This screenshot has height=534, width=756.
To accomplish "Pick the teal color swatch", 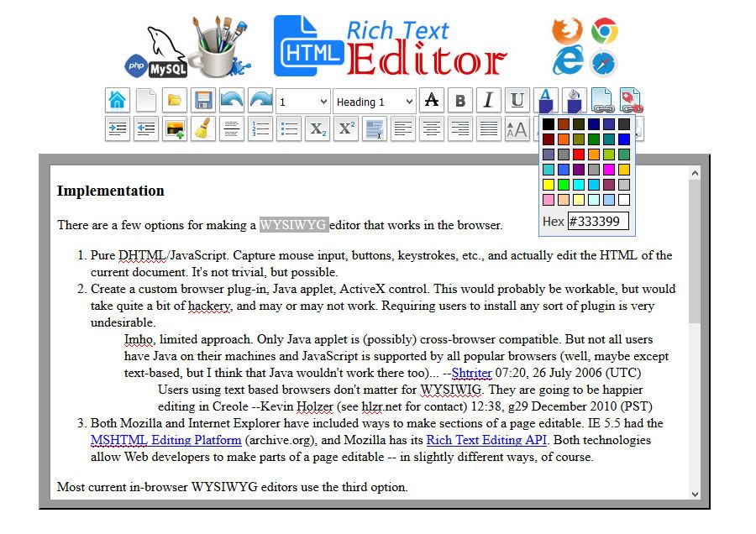I will (609, 139).
